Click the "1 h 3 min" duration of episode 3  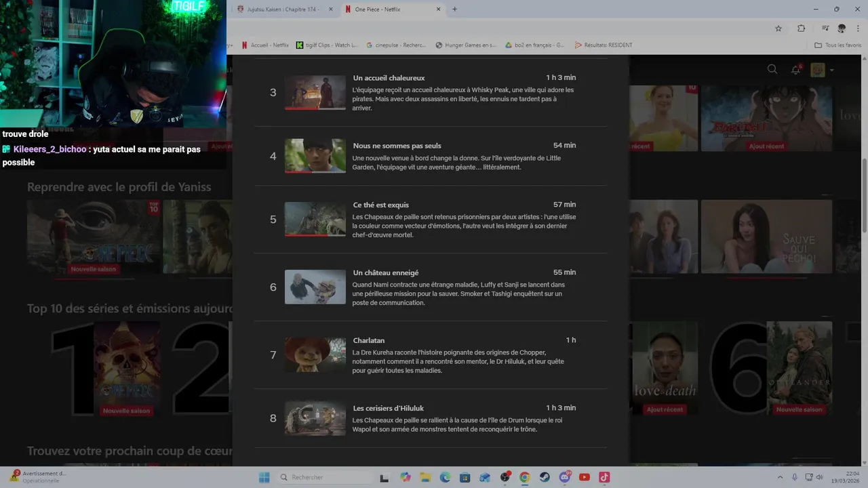[561, 77]
